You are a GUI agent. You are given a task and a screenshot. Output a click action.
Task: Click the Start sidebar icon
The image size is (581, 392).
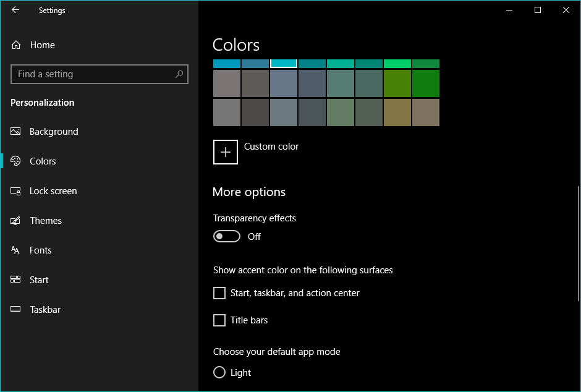[x=16, y=280]
